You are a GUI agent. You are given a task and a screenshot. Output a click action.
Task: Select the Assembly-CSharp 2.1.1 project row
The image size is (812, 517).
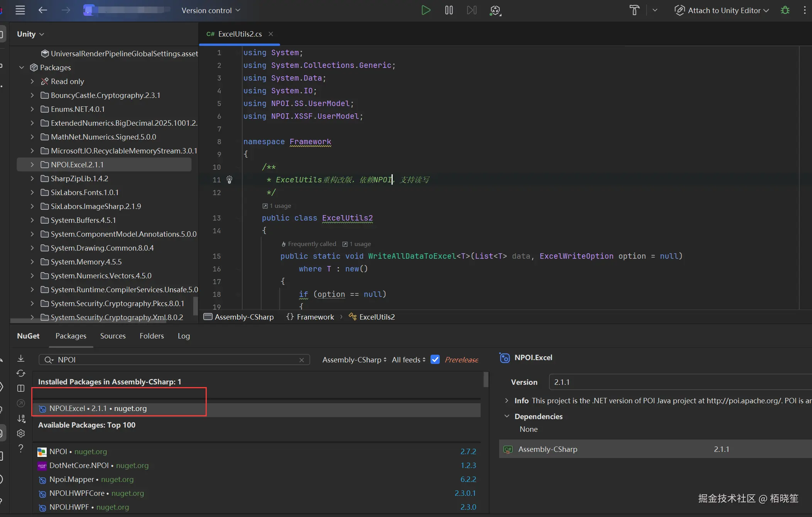point(655,450)
